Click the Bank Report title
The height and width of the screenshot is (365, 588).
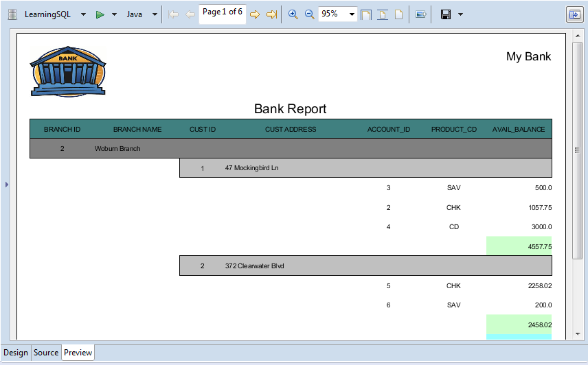(x=291, y=109)
